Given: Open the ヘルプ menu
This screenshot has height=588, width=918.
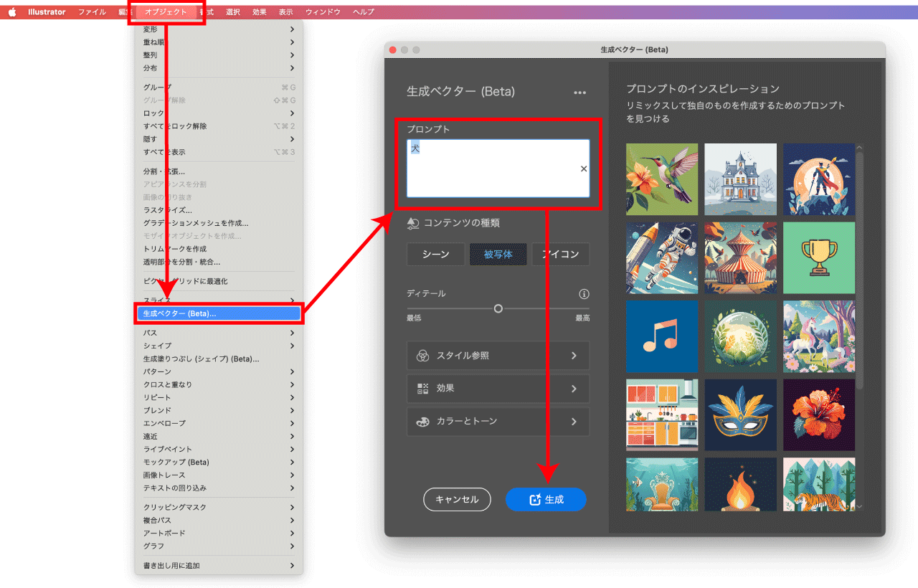Looking at the screenshot, I should pyautogui.click(x=364, y=12).
